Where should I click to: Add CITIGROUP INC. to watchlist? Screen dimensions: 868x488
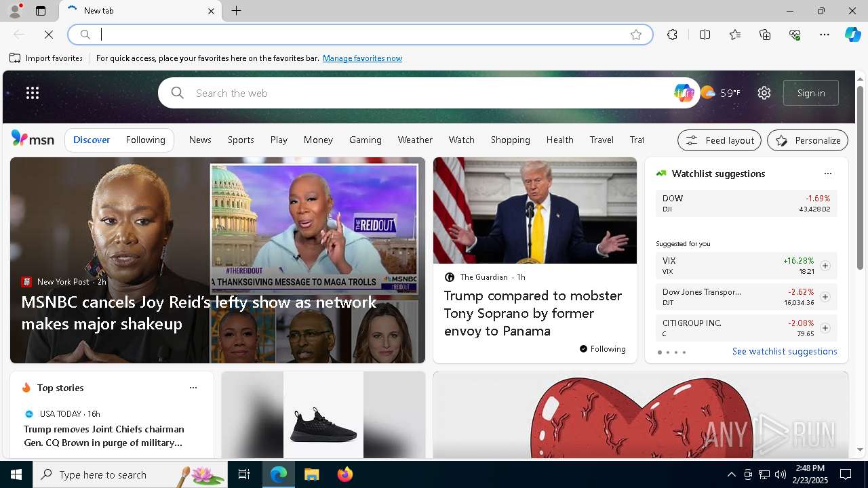[825, 328]
